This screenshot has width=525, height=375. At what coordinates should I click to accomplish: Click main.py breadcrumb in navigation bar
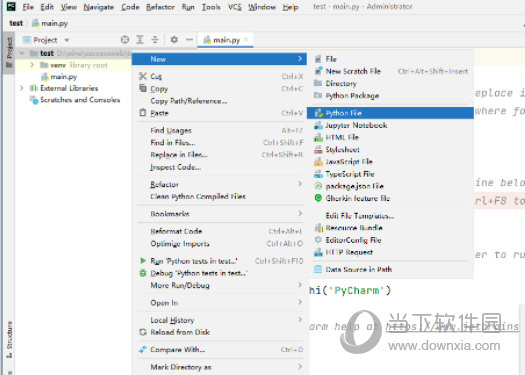click(x=50, y=23)
